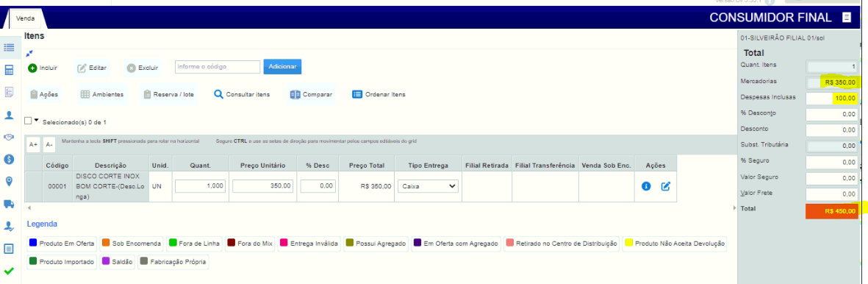
Task: Click the Entrega Inválida legend item
Action: pyautogui.click(x=310, y=244)
